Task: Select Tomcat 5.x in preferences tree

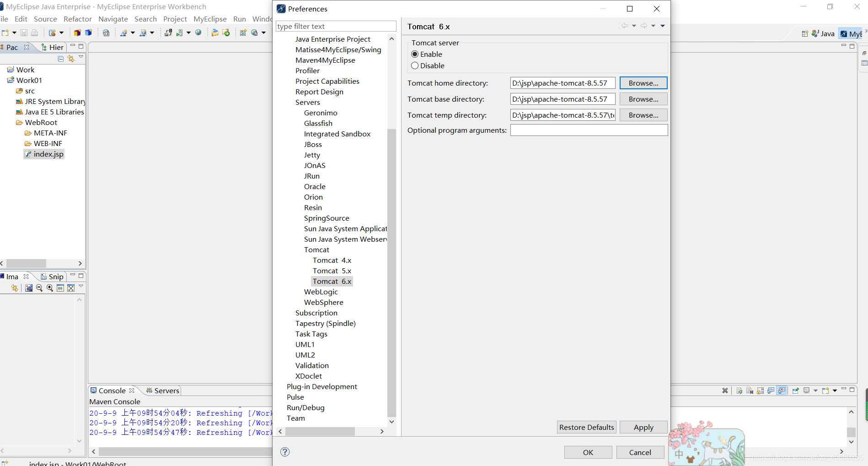Action: tap(332, 271)
